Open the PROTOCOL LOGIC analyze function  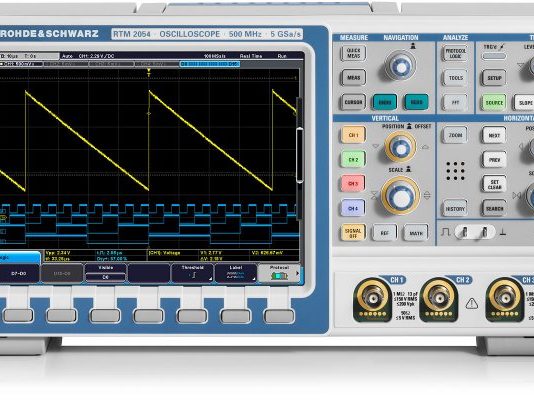point(455,53)
